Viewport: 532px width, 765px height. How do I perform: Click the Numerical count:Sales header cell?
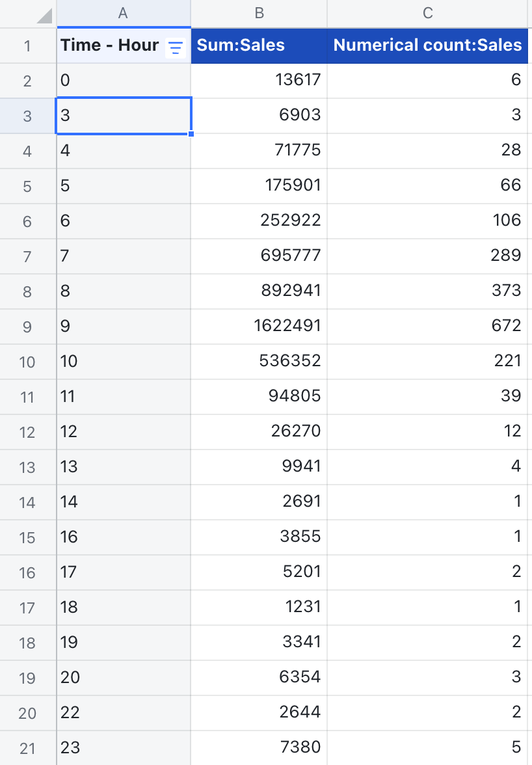(x=427, y=46)
